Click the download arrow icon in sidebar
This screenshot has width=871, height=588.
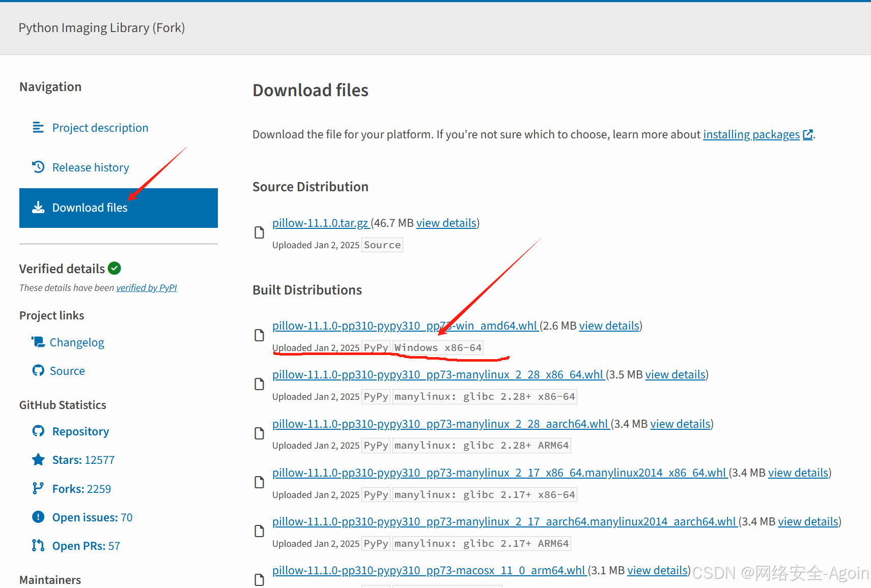point(38,207)
